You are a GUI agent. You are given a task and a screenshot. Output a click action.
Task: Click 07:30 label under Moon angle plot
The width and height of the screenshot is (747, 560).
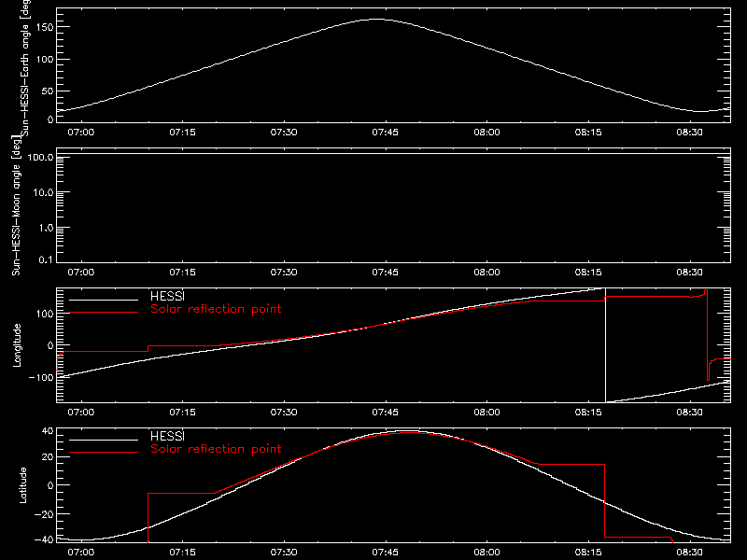[x=284, y=272]
